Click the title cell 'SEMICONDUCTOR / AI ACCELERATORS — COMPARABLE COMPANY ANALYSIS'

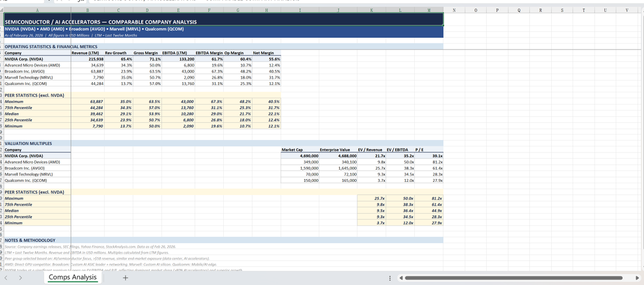[x=223, y=19]
